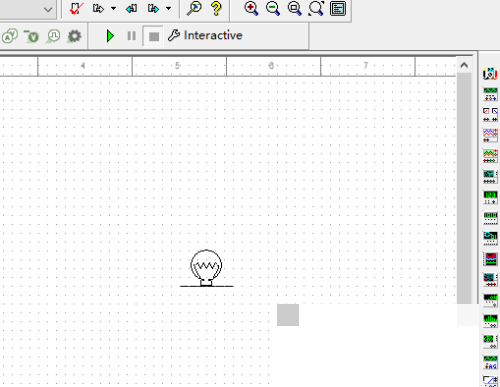Place the multimeter instrument
Viewport: 500px width, 387px height.
(490, 73)
